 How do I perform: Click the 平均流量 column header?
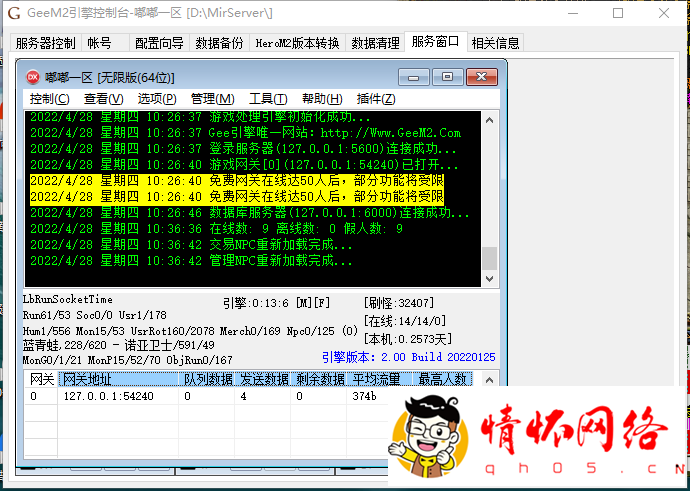point(379,379)
